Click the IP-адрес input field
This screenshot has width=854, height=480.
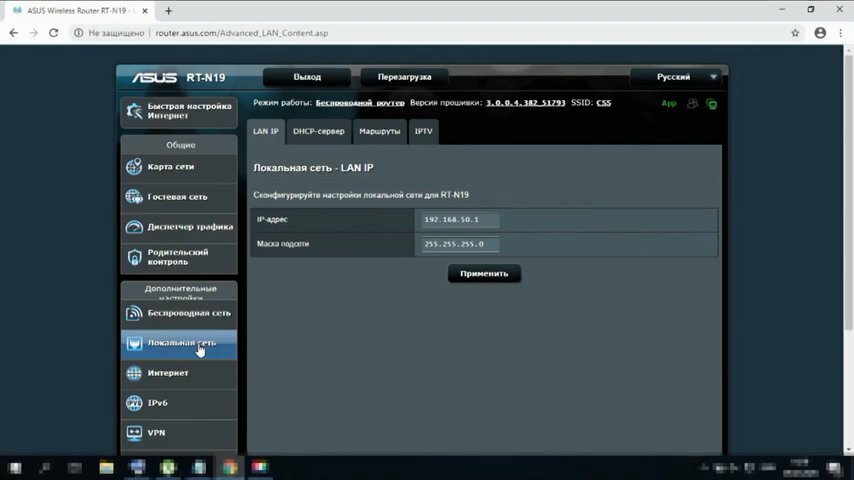pyautogui.click(x=460, y=220)
